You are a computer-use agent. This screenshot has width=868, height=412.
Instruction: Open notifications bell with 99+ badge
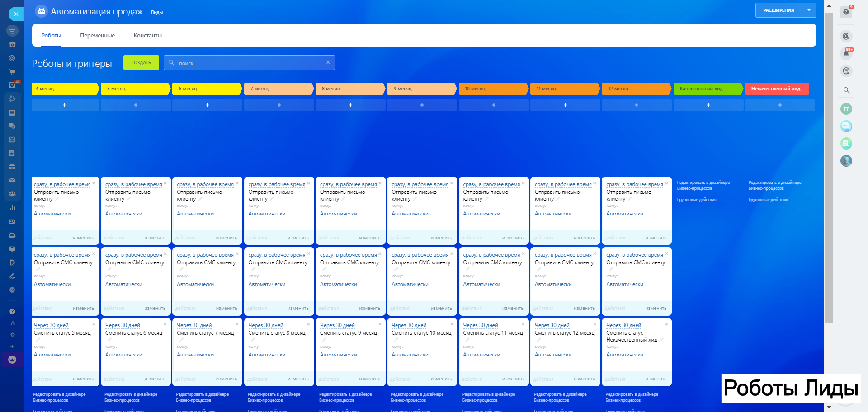(846, 53)
